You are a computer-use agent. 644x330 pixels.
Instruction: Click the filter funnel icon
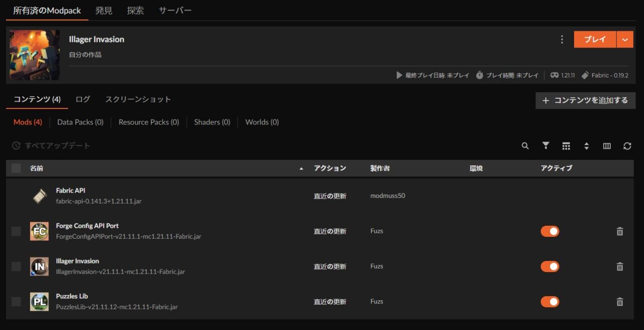[545, 146]
